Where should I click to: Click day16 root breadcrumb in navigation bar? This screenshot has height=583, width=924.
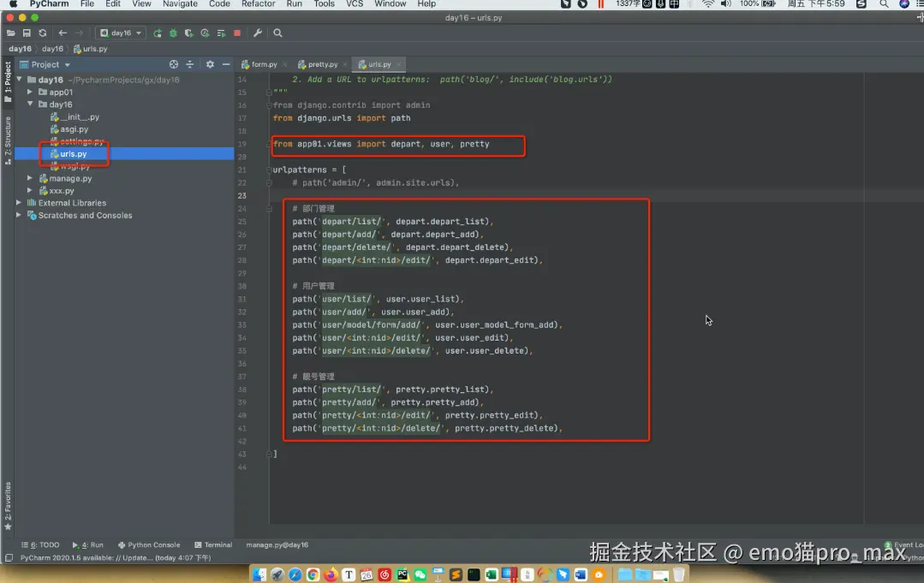(x=20, y=49)
